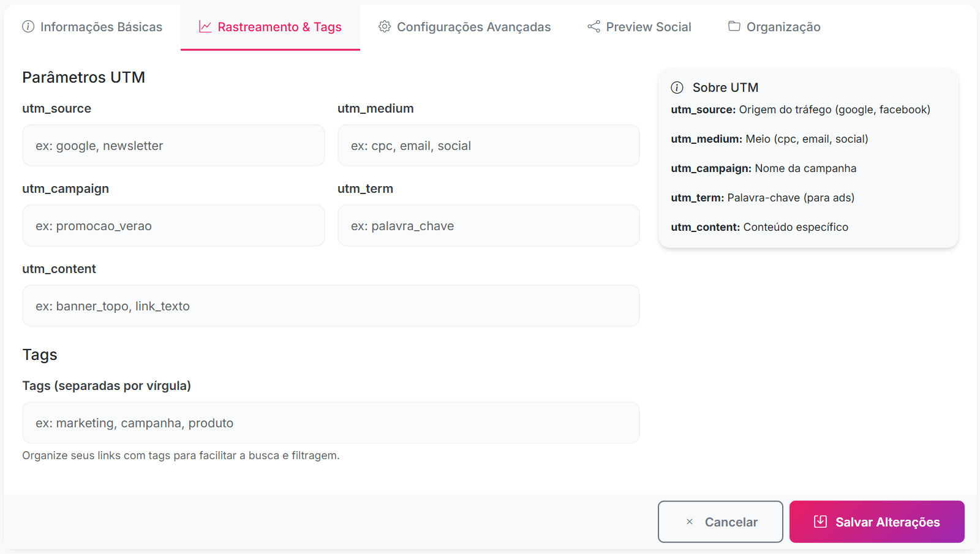The image size is (980, 554).
Task: Click the X icon inside the Cancelar button
Action: 688,522
